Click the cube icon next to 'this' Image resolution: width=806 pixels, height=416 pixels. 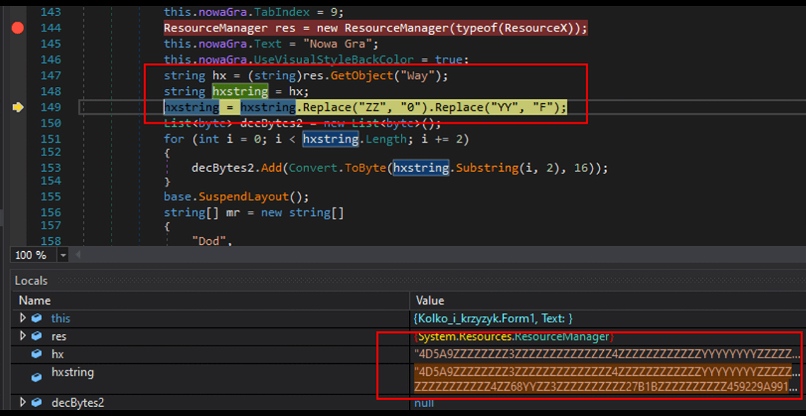pyautogui.click(x=37, y=318)
